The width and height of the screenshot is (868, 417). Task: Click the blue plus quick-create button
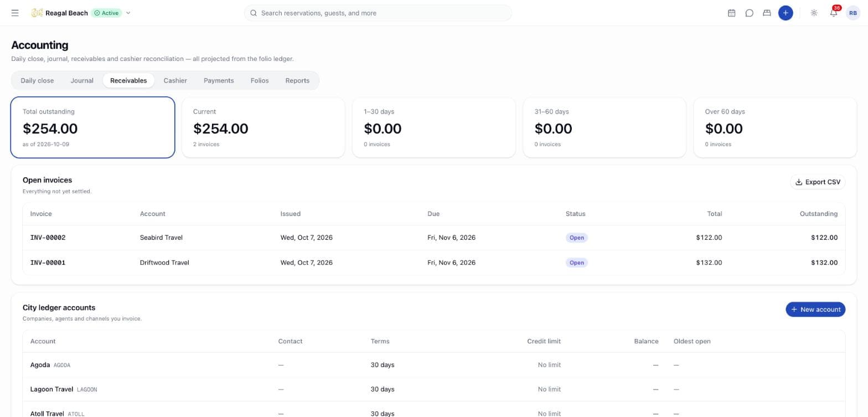(786, 13)
